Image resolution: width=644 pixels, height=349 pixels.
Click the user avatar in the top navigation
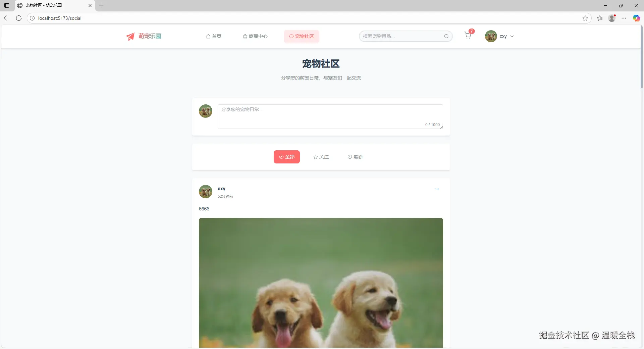[491, 36]
